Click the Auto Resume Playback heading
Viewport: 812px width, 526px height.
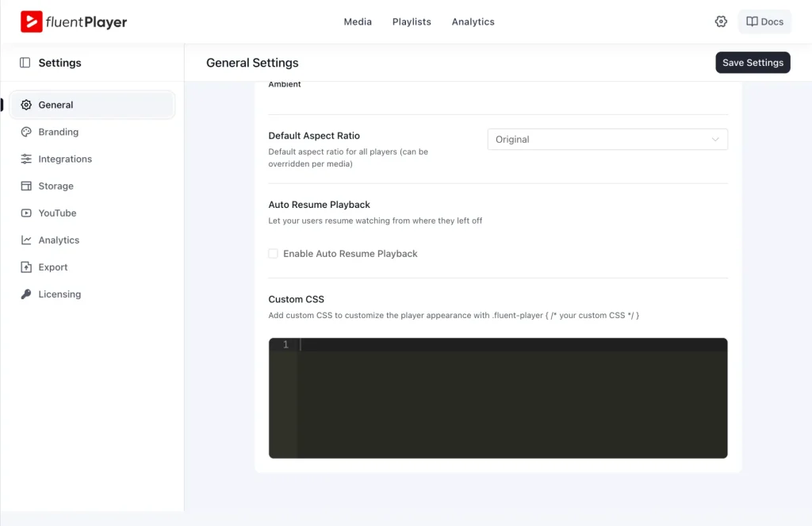pos(319,204)
